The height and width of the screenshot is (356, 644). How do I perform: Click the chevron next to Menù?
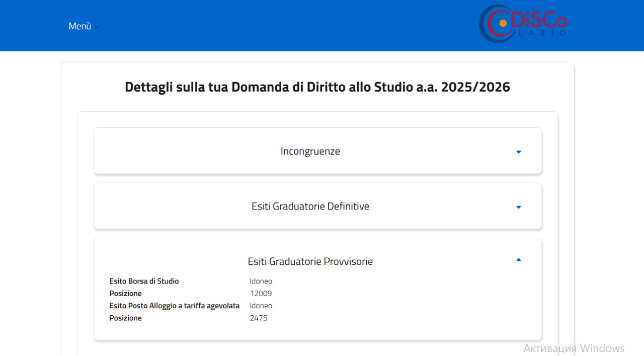pyautogui.click(x=96, y=27)
